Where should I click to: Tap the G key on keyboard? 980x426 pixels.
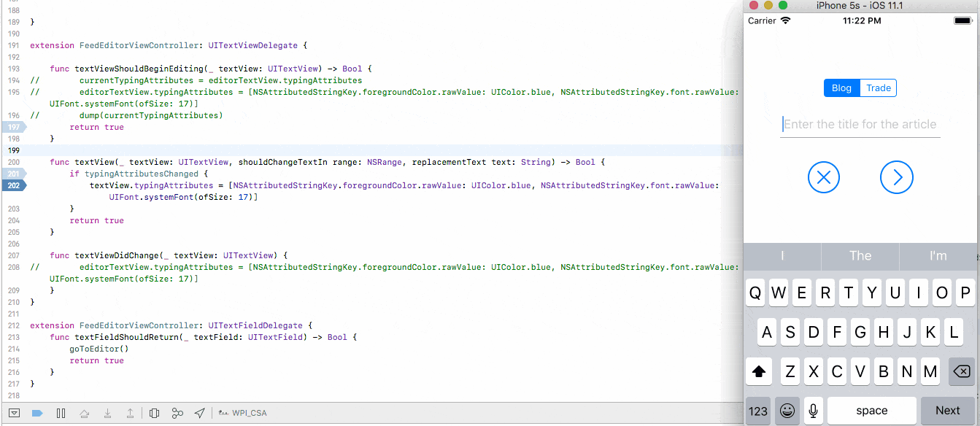point(860,333)
